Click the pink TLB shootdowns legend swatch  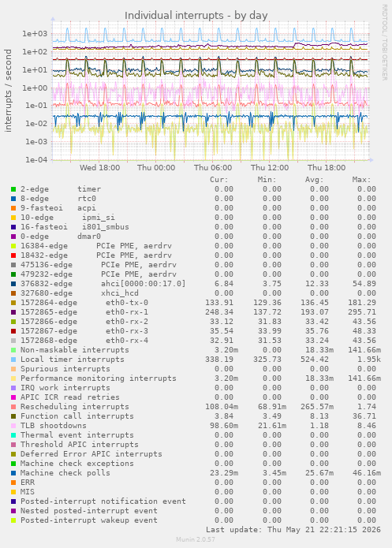[13, 426]
